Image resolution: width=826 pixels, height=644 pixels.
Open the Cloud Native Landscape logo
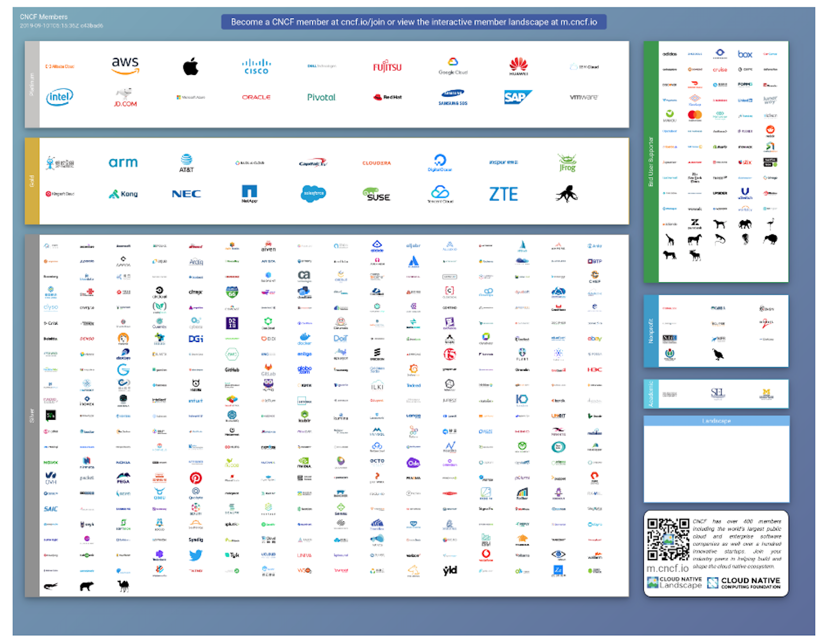pos(674,582)
